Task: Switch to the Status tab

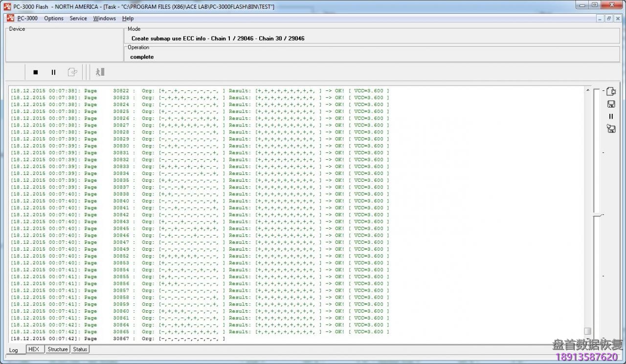Action: click(x=80, y=349)
